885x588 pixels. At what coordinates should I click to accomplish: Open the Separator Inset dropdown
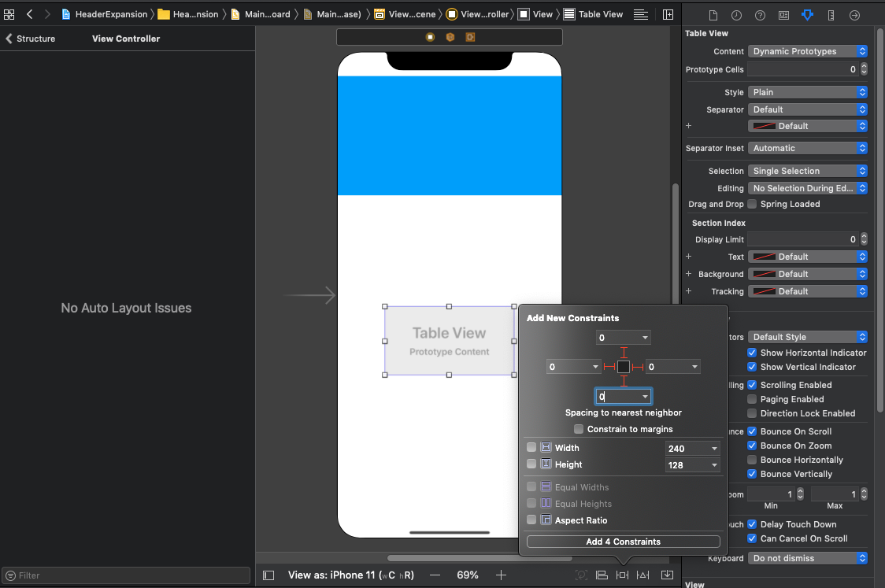click(808, 148)
